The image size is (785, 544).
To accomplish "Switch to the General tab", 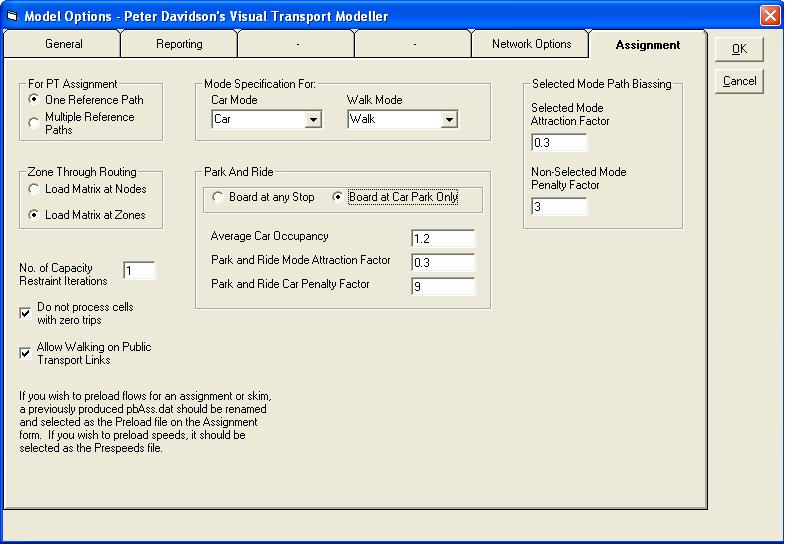I will (x=63, y=45).
